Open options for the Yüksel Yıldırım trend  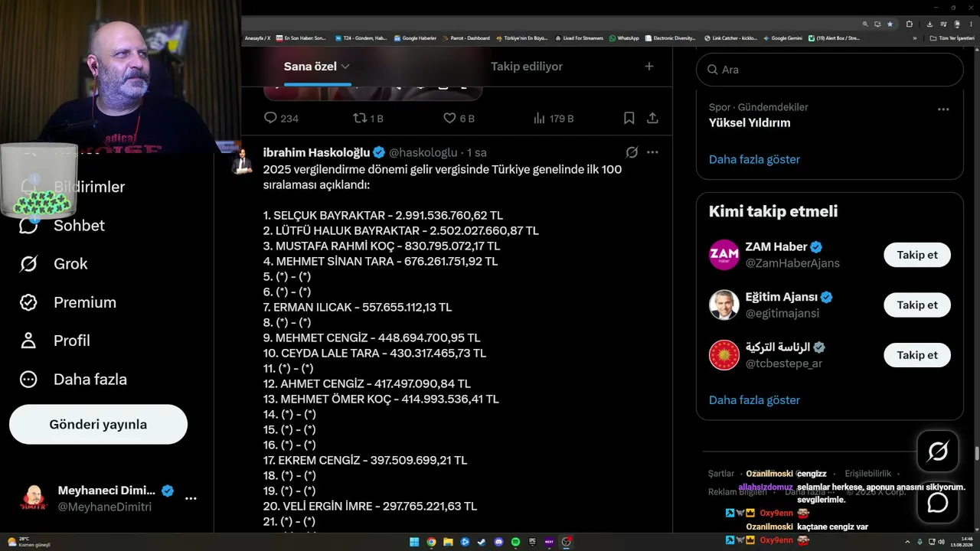tap(943, 109)
